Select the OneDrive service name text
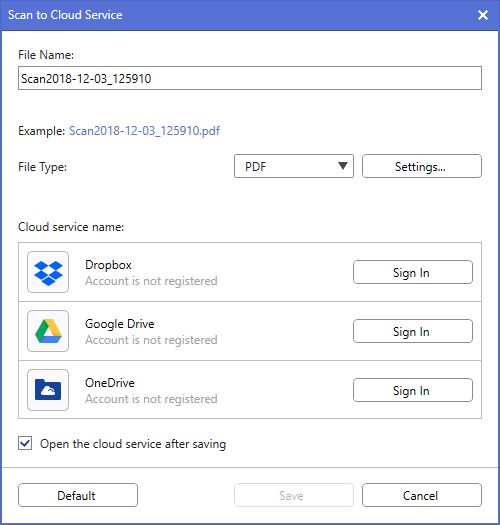 point(110,383)
